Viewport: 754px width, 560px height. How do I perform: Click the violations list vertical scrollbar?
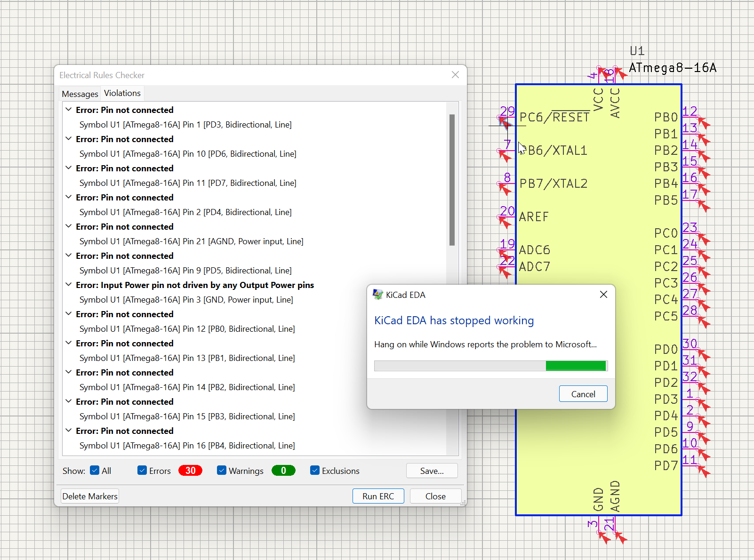coord(452,180)
